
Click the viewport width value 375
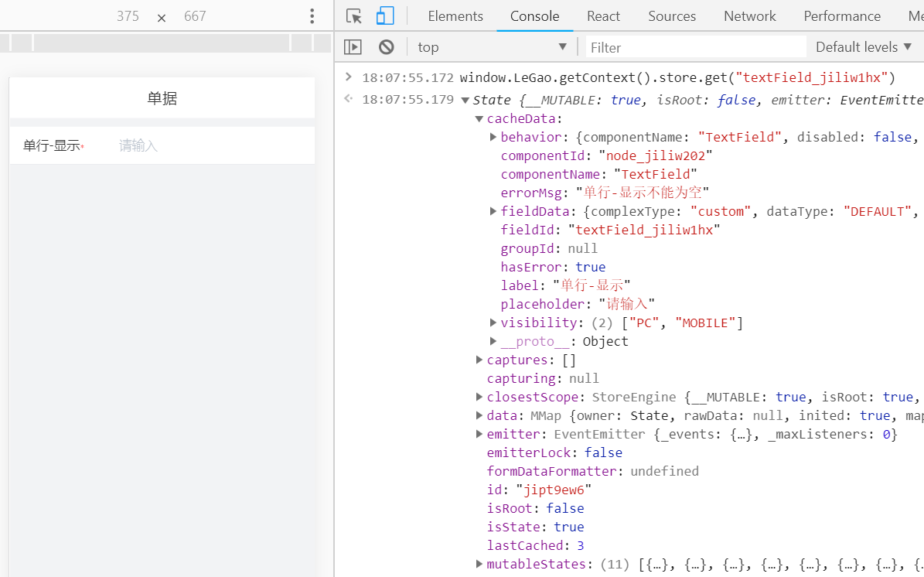coord(128,16)
